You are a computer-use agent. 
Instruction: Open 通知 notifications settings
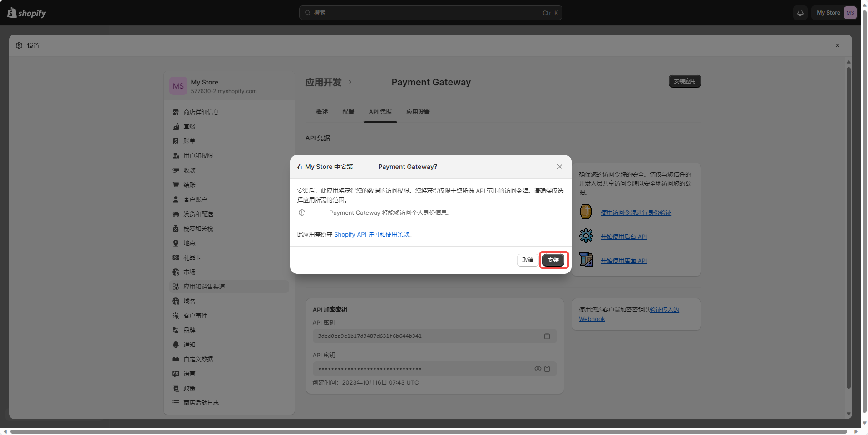[229, 345]
